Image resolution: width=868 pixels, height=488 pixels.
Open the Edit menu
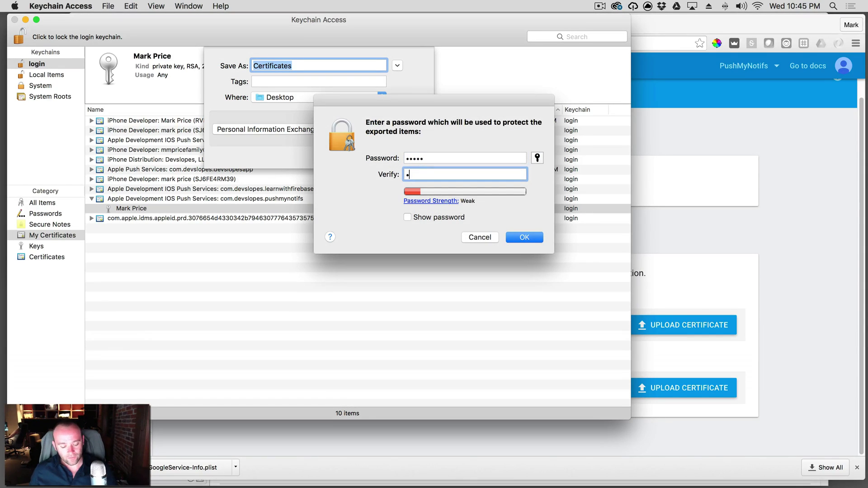131,6
